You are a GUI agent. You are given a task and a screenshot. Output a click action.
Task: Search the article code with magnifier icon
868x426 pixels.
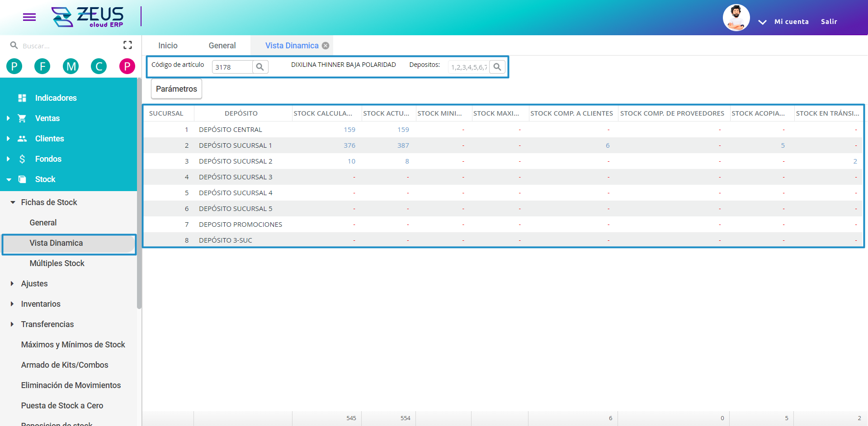[x=260, y=66]
